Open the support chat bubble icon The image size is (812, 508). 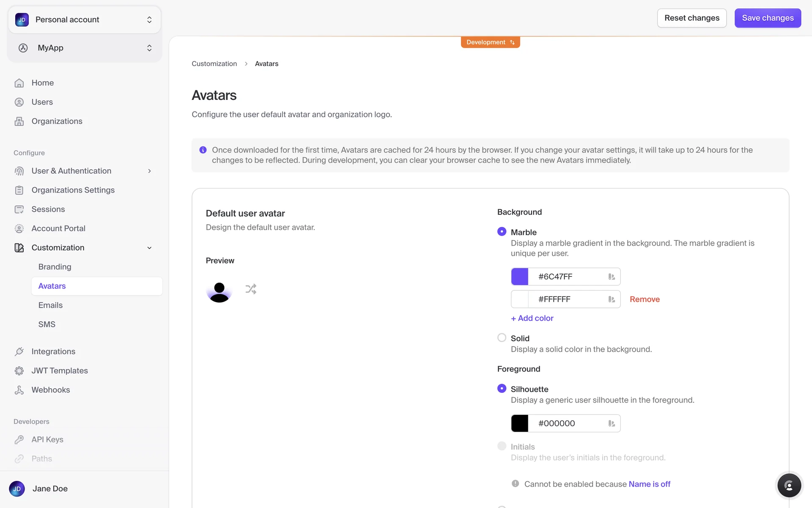(789, 486)
